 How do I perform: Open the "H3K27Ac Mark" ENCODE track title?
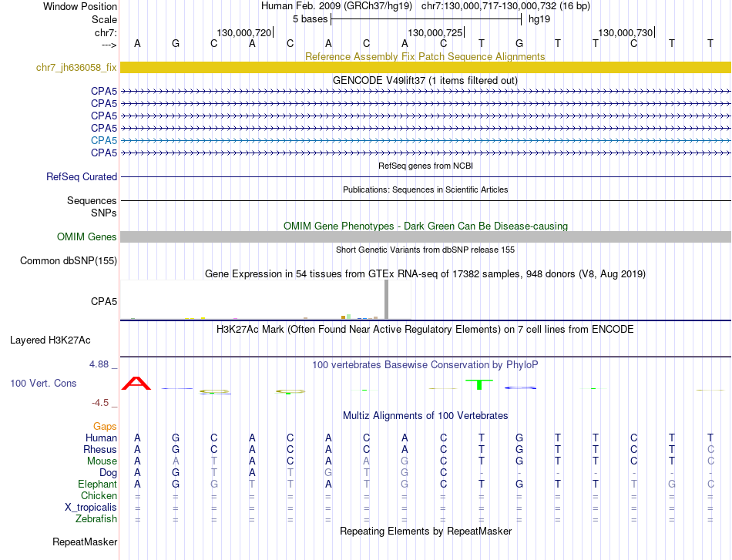point(425,330)
